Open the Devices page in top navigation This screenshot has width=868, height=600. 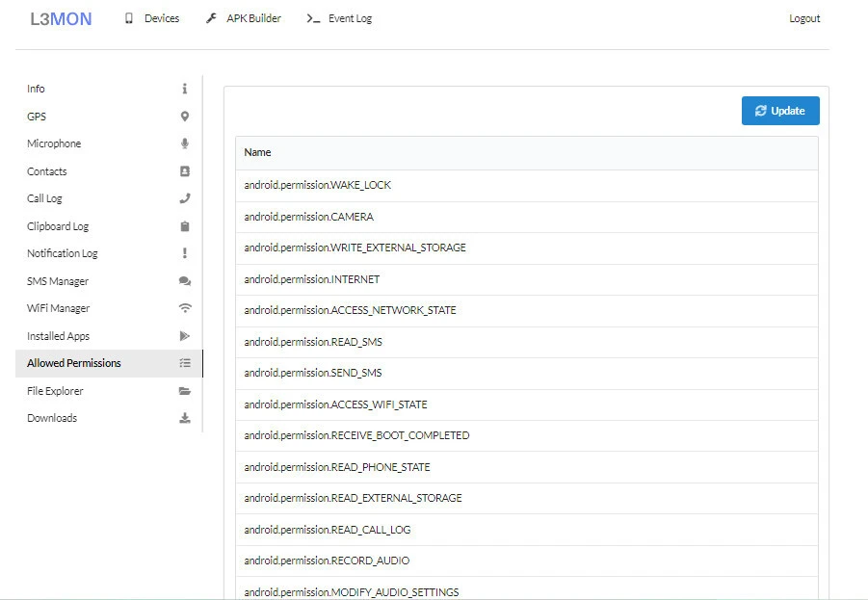tap(151, 18)
